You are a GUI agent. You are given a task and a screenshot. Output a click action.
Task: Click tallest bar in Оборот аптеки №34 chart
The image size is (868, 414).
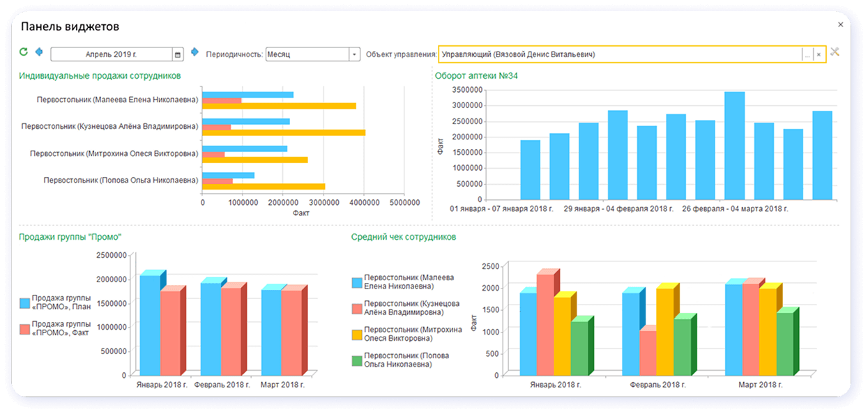point(734,146)
